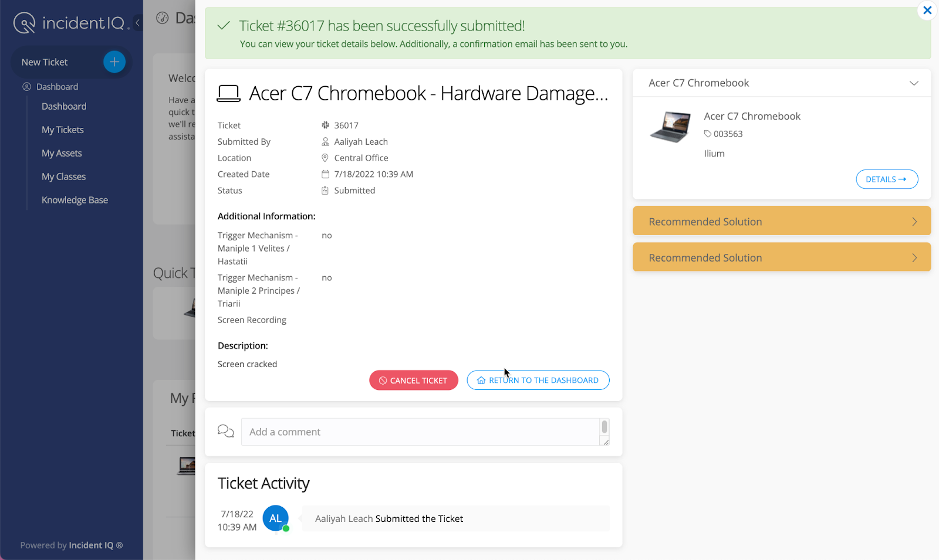The image size is (939, 560).
Task: Click the comment bubbles icon
Action: 226,431
